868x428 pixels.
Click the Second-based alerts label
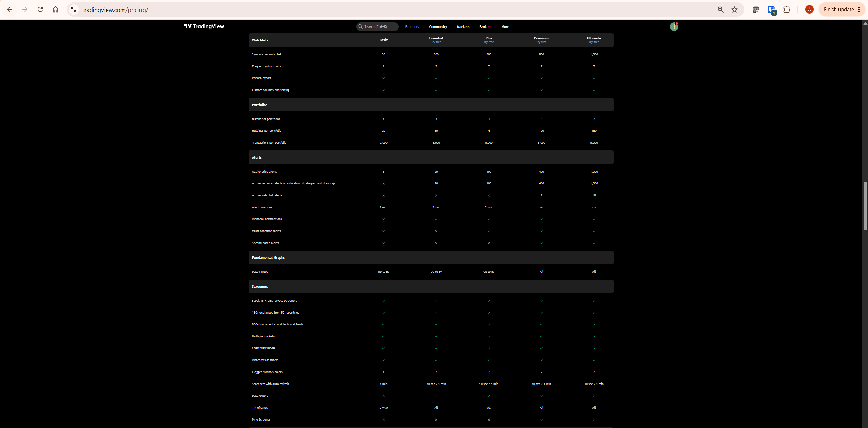coord(265,243)
